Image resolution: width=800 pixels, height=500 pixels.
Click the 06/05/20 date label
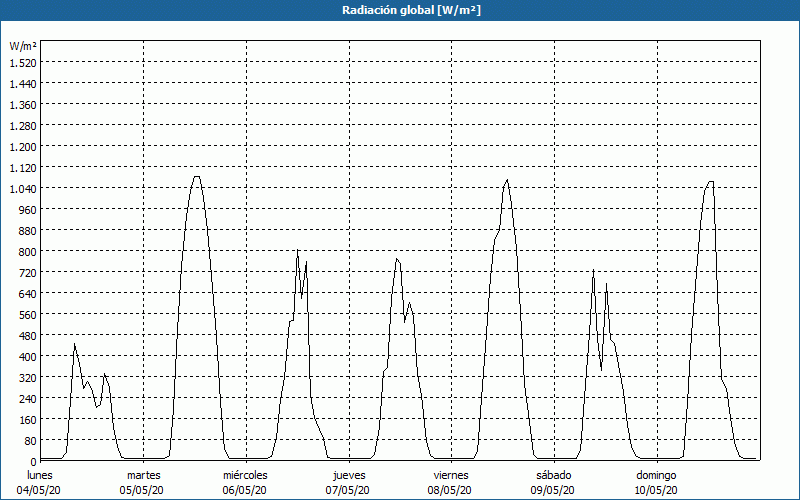tap(245, 490)
